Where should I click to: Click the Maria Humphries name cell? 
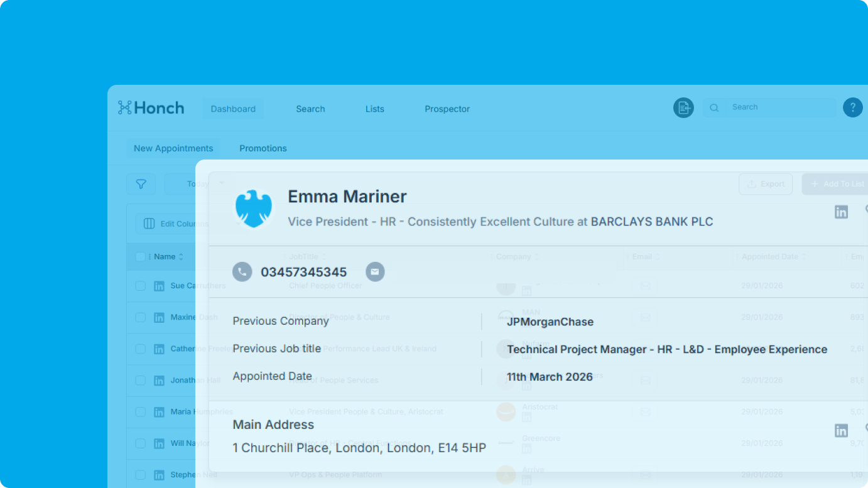click(202, 412)
